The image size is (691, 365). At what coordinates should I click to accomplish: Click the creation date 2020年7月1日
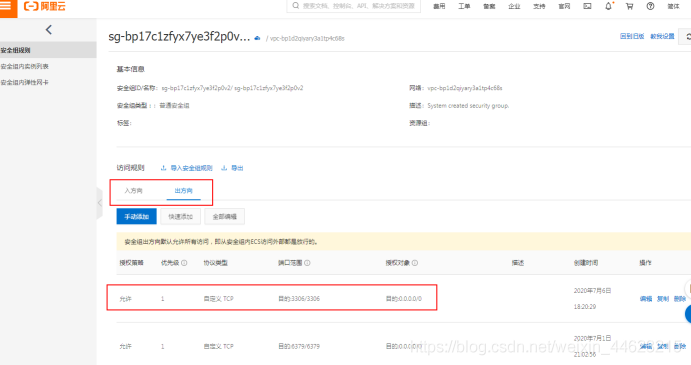point(592,338)
